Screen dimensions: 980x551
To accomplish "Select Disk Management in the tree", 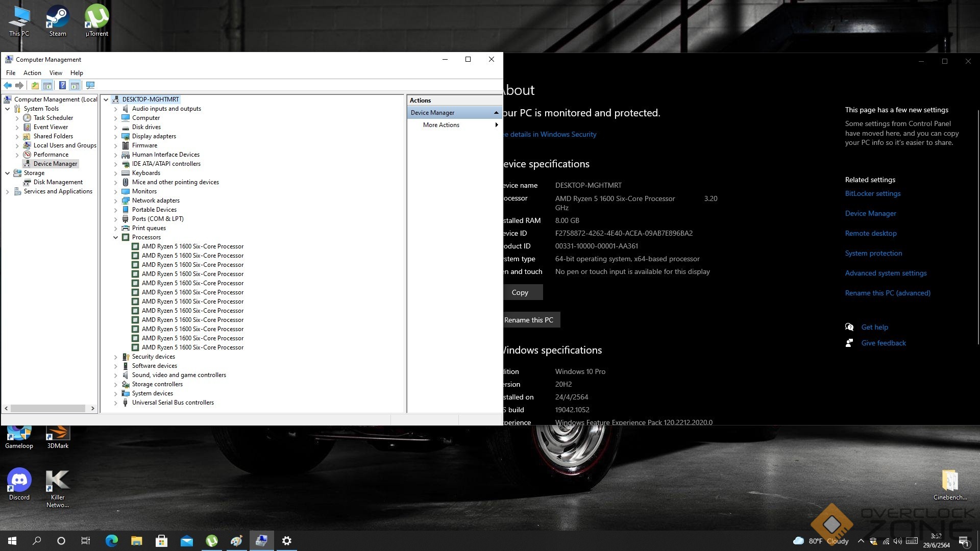I will tap(58, 182).
